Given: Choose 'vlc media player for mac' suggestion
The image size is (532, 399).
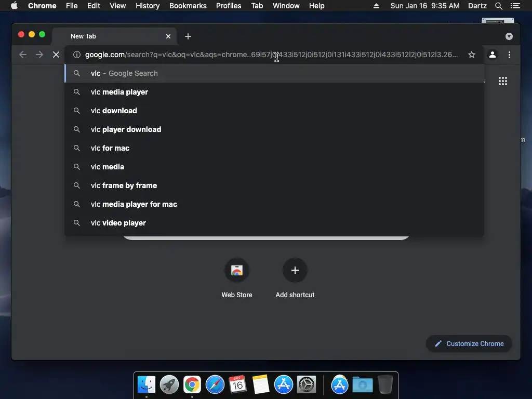Looking at the screenshot, I should (x=274, y=204).
